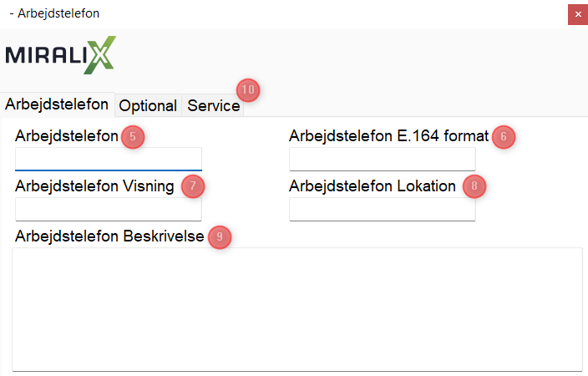Click the "Arbejdstelefon Visning" label
588x376 pixels.
94,186
